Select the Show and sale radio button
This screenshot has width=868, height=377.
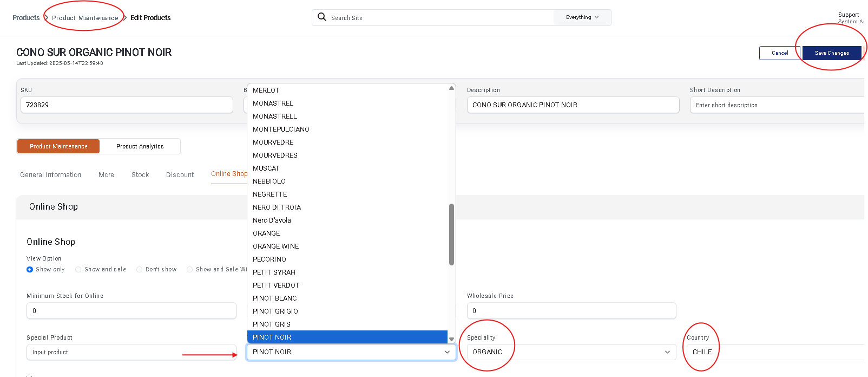click(78, 269)
